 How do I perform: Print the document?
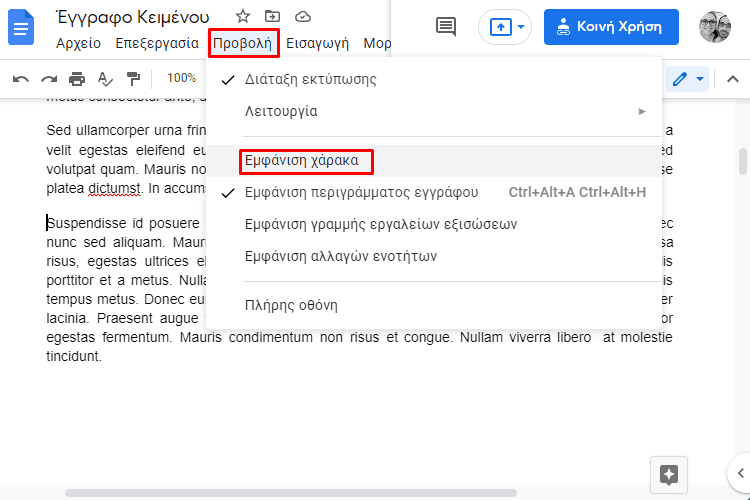click(77, 79)
